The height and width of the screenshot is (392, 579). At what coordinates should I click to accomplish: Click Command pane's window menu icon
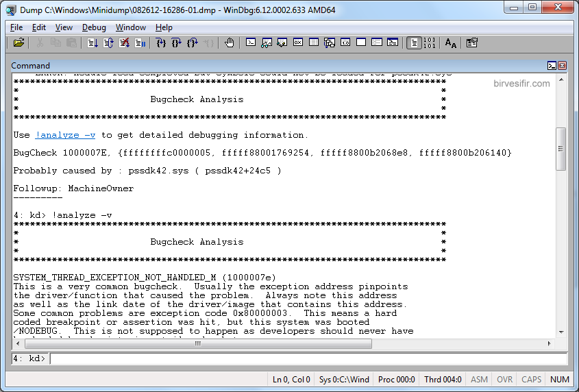(552, 66)
